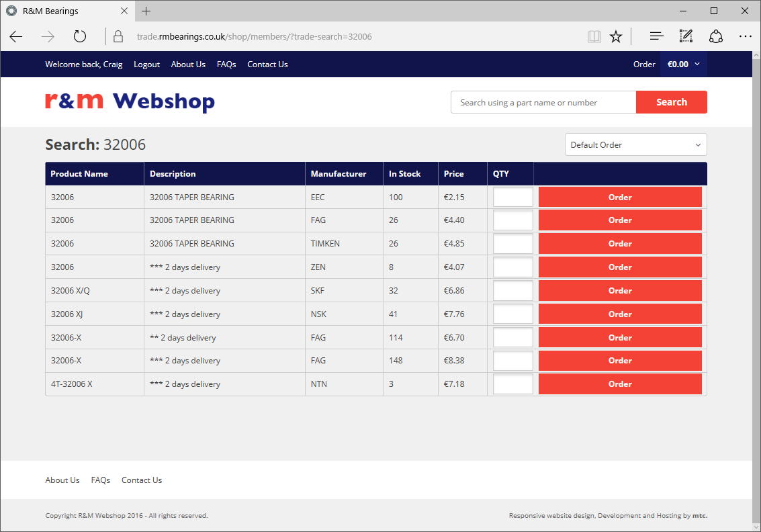Order the ZEN 32006 bearing
761x532 pixels.
pos(620,267)
